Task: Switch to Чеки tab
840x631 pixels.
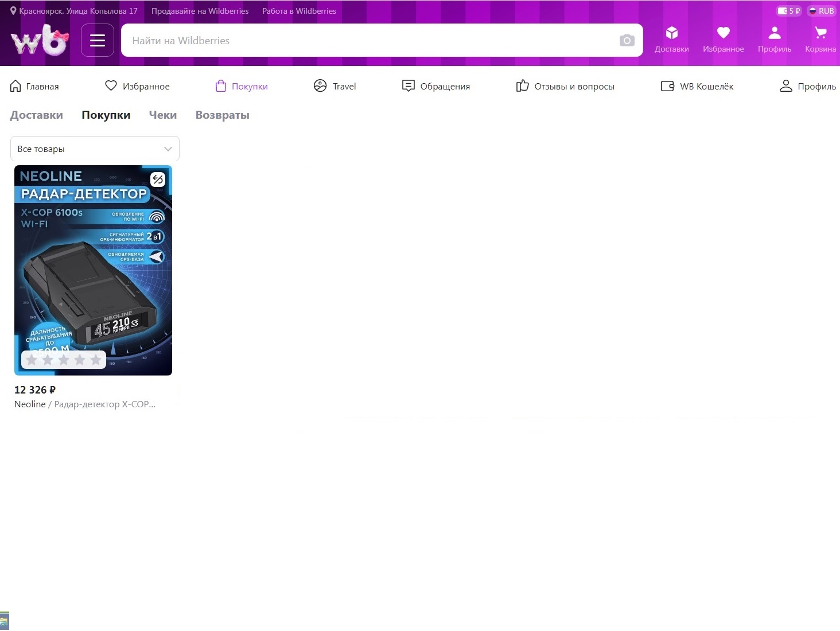Action: pos(163,115)
